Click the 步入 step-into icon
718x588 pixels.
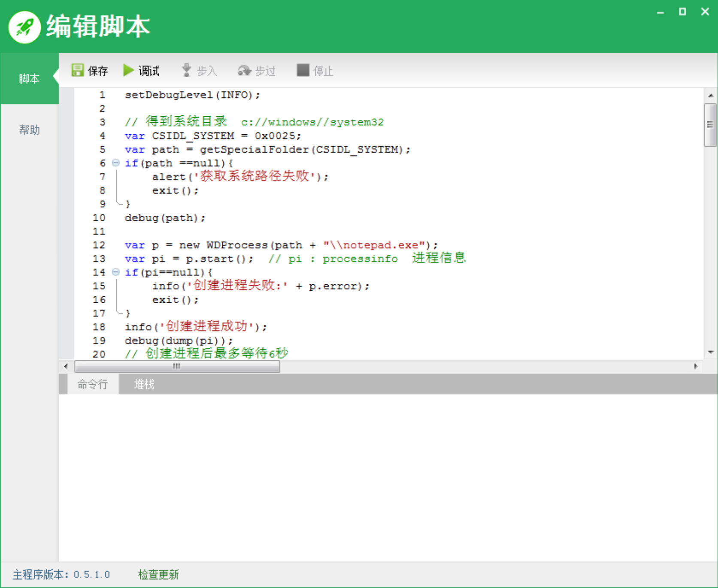coord(186,70)
